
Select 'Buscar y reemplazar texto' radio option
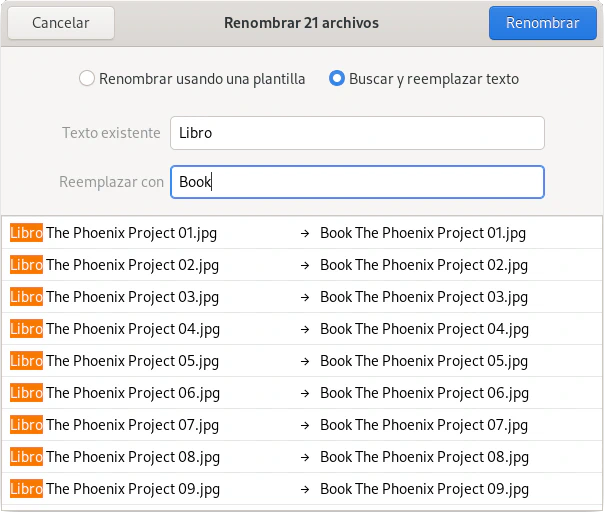[338, 78]
